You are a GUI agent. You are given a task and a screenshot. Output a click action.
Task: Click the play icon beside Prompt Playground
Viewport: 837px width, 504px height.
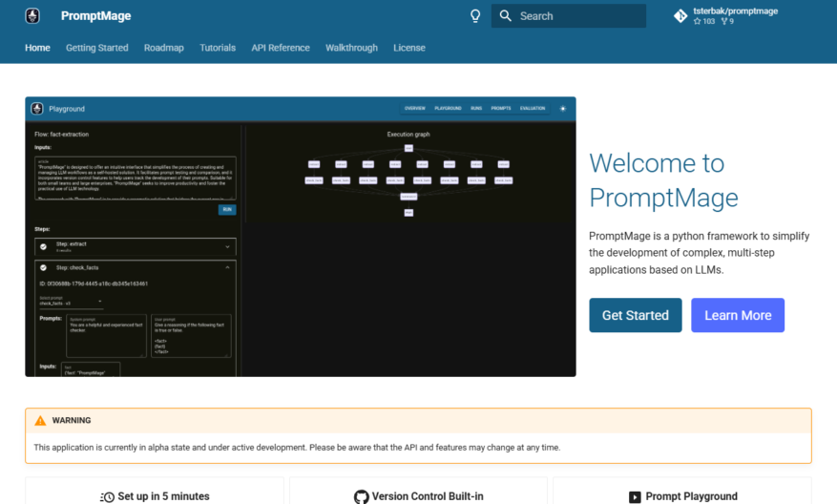pos(635,497)
